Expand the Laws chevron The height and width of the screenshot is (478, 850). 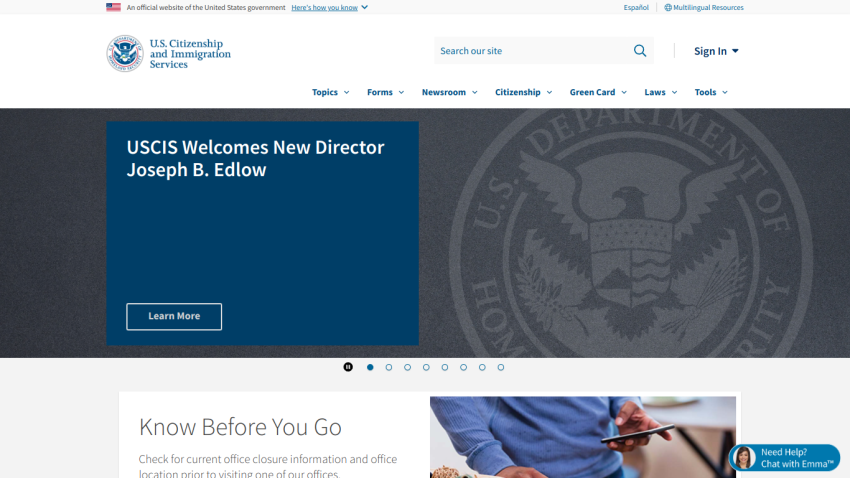[674, 93]
